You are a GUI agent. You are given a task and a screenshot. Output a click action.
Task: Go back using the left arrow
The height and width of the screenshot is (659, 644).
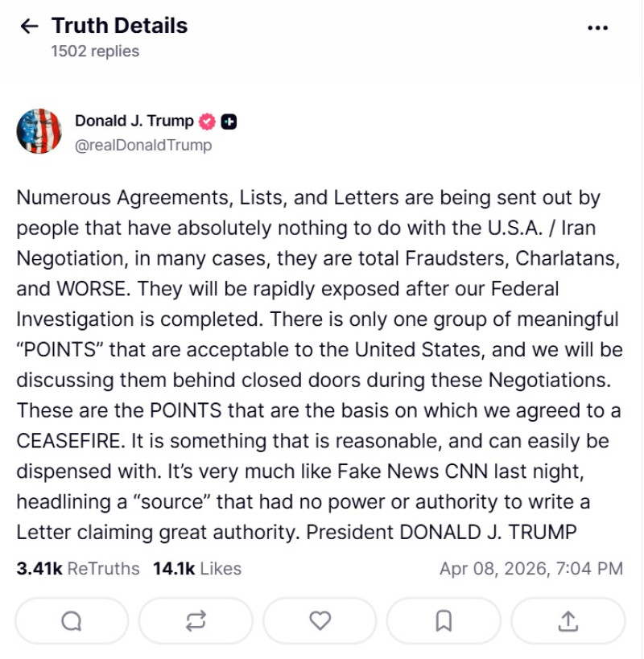[29, 27]
